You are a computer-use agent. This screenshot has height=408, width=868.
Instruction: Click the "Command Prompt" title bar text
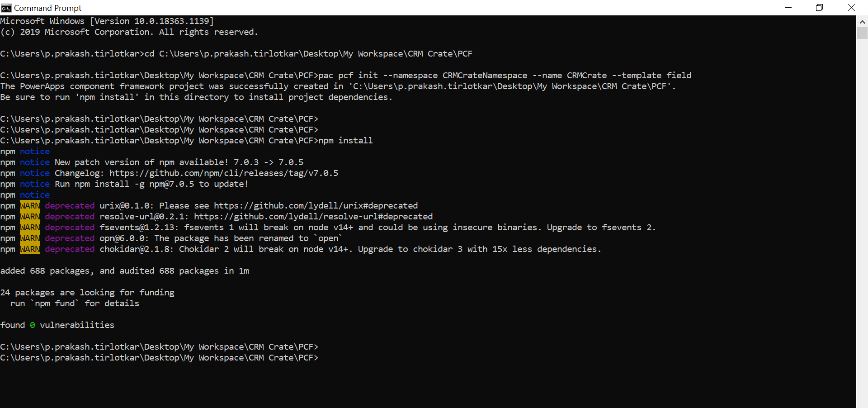(47, 8)
